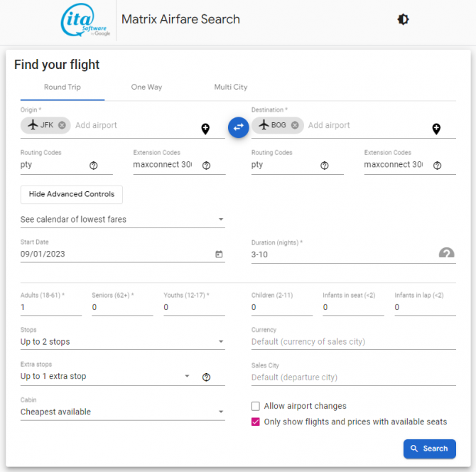Open the Start Date calendar picker icon
Viewport: 476px width, 472px height.
[x=219, y=254]
